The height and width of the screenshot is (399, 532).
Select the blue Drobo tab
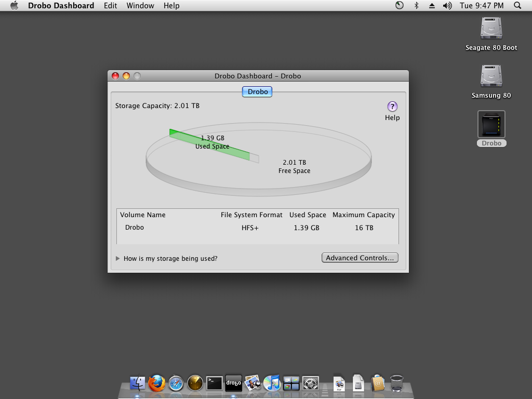[257, 91]
